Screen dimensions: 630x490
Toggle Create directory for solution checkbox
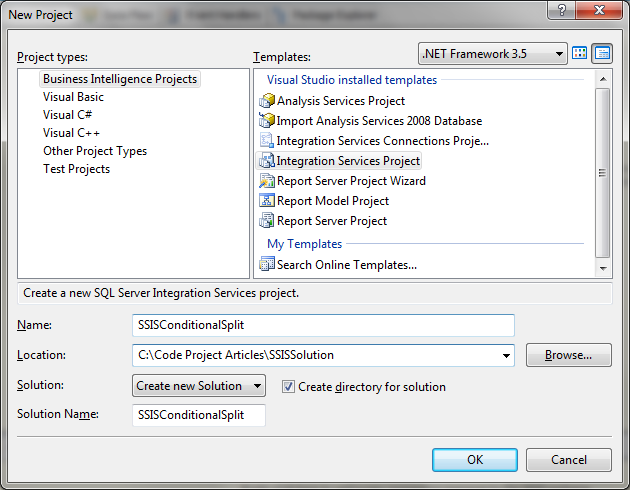coord(288,387)
